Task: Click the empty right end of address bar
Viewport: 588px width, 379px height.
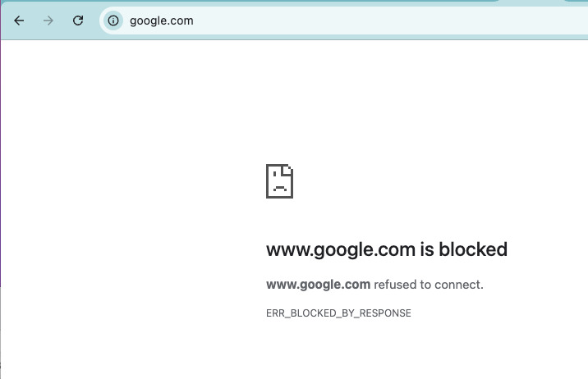Action: tap(534, 21)
